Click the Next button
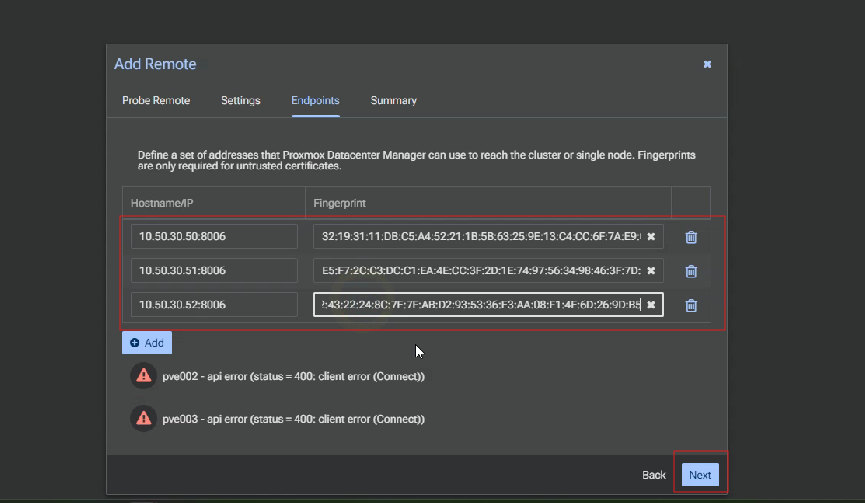Image resolution: width=865 pixels, height=503 pixels. click(700, 475)
